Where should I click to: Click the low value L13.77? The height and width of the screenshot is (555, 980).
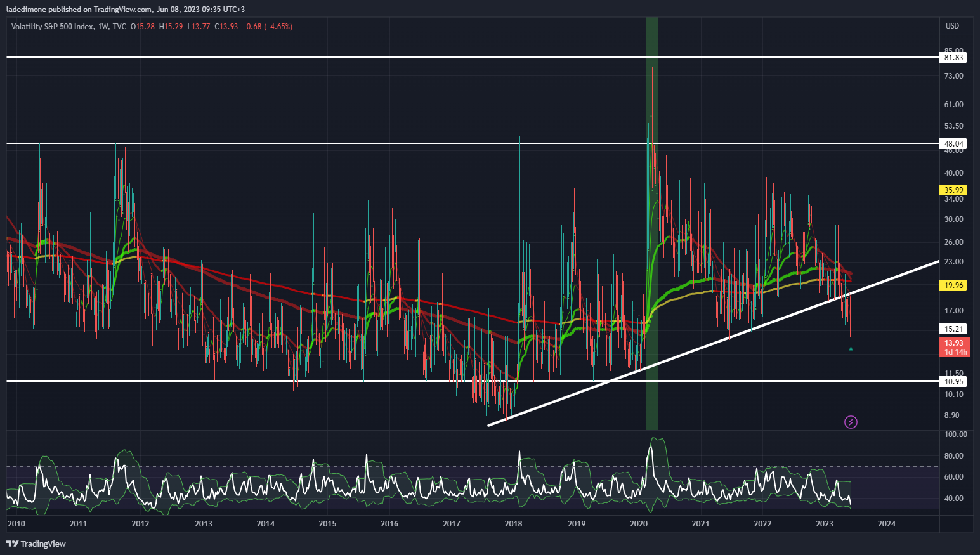(199, 27)
